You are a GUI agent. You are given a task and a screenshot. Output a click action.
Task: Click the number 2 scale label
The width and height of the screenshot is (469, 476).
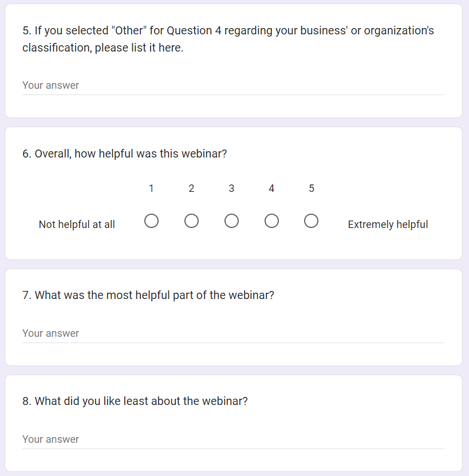(191, 188)
